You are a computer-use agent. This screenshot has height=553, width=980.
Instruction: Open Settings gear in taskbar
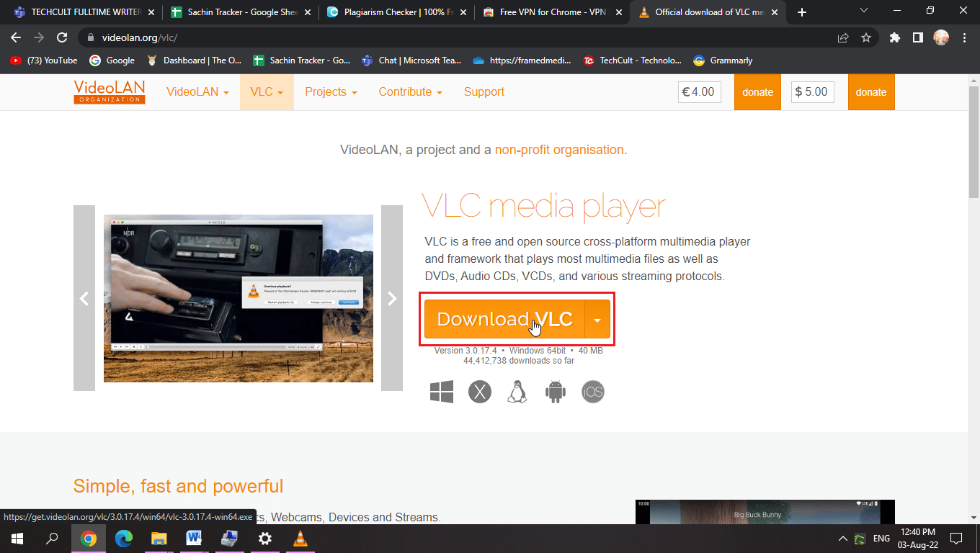click(x=265, y=539)
